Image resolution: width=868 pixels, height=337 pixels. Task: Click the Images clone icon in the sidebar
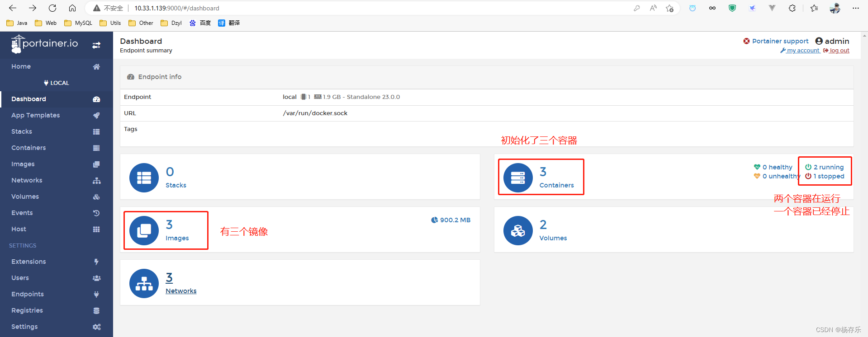(x=96, y=164)
